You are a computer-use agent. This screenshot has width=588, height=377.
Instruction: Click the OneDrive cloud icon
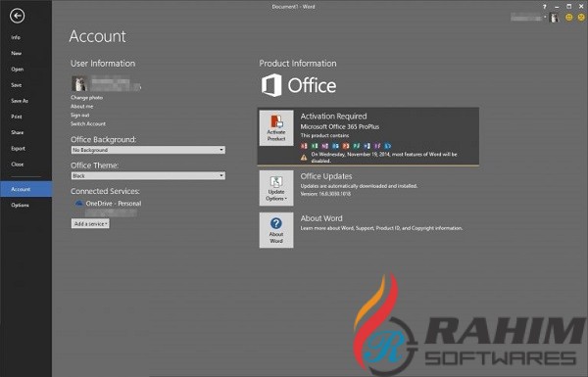point(78,204)
